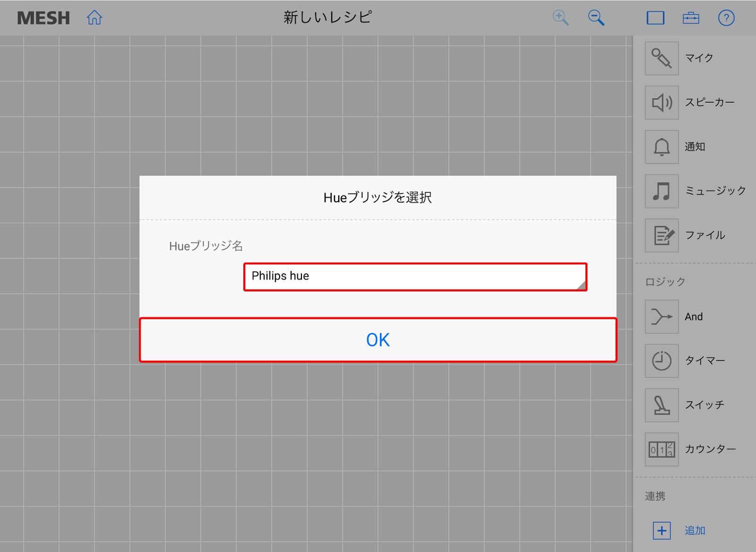Select the タイマー timer clock icon
The image size is (756, 552).
(661, 361)
